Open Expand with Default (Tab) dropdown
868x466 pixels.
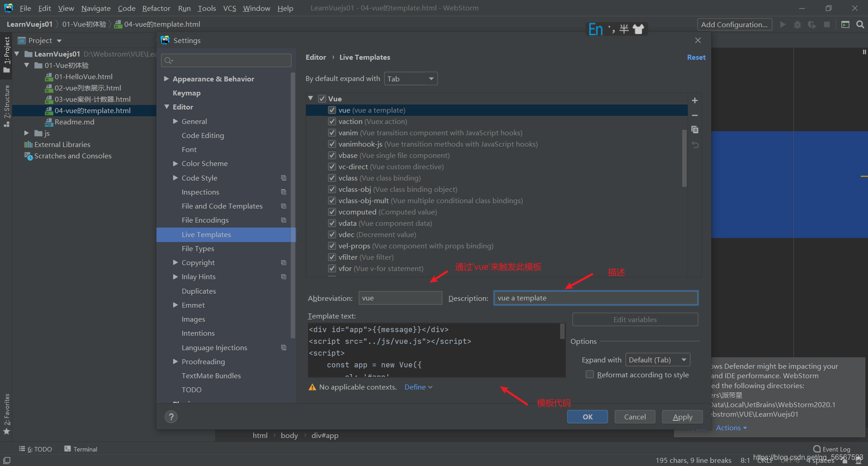pos(657,360)
